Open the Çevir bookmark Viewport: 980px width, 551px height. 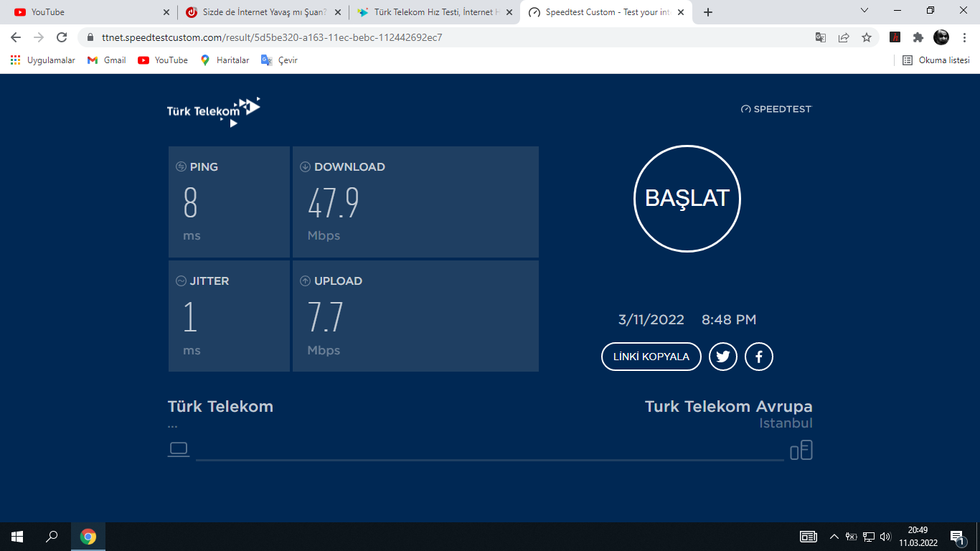click(x=279, y=60)
